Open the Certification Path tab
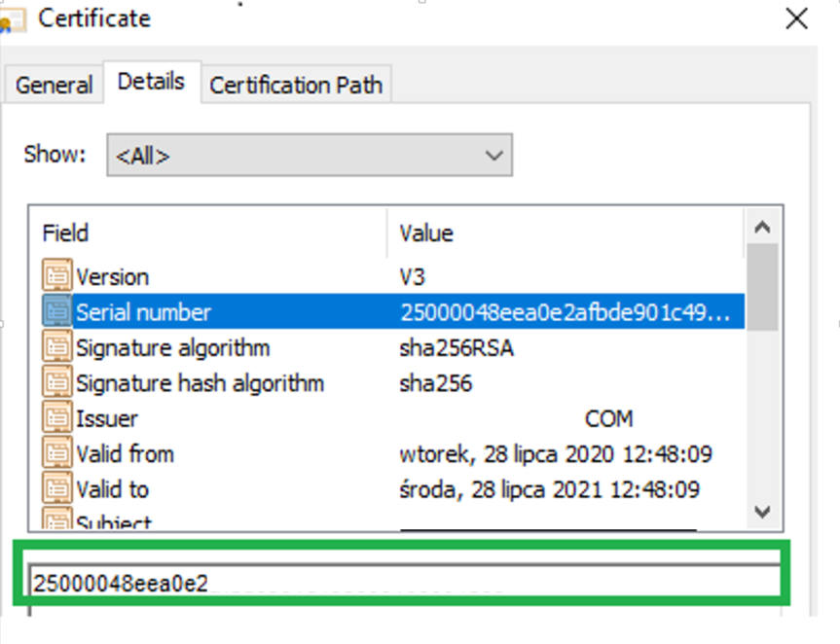This screenshot has height=644, width=840. [296, 86]
